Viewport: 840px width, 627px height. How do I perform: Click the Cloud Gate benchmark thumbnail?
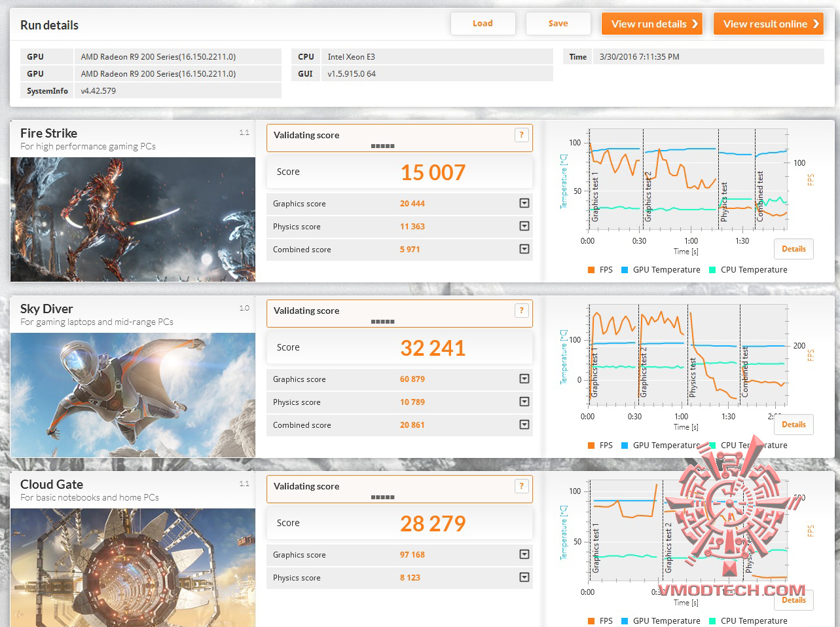(x=133, y=567)
